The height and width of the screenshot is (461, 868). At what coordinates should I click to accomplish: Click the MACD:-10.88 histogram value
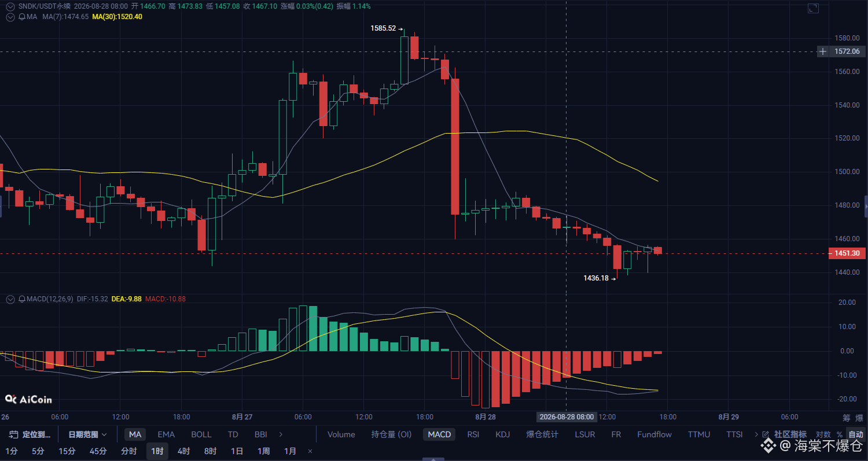pyautogui.click(x=165, y=299)
